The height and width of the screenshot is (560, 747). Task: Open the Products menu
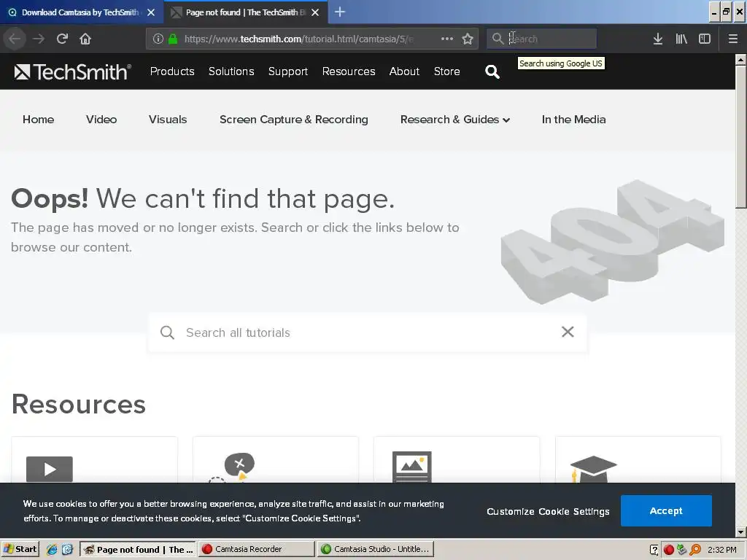(x=172, y=71)
